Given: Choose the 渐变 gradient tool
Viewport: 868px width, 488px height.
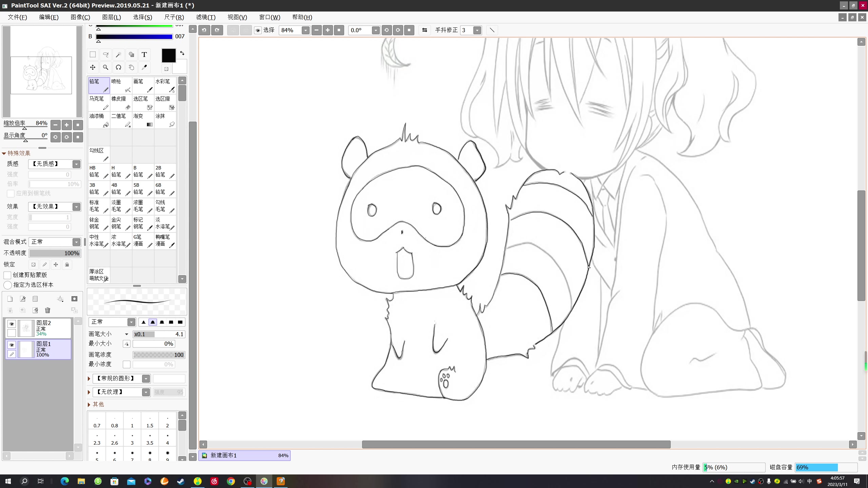Looking at the screenshot, I should tap(143, 120).
